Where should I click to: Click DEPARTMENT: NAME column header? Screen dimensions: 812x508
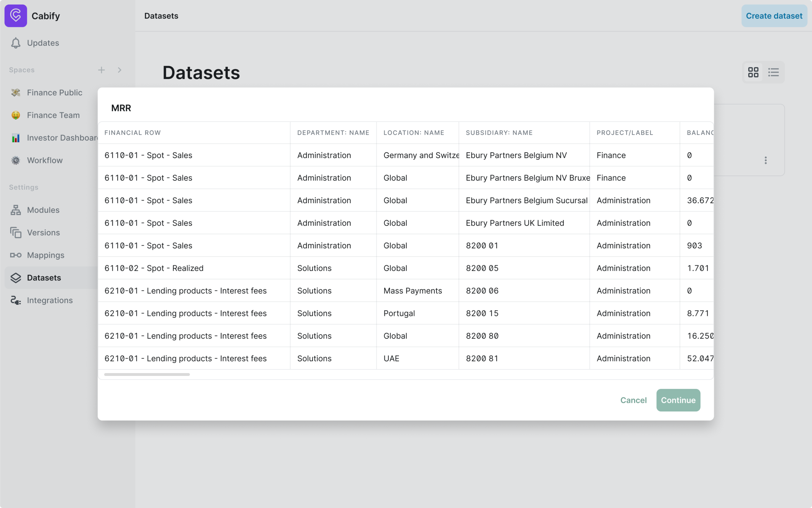coord(333,133)
